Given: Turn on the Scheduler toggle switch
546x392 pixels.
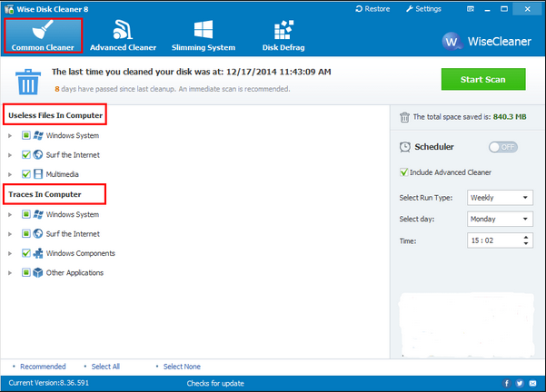Looking at the screenshot, I should [x=503, y=147].
